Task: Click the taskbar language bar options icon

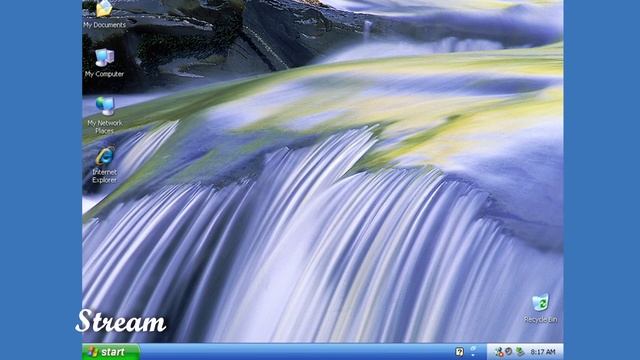Action: [473, 351]
